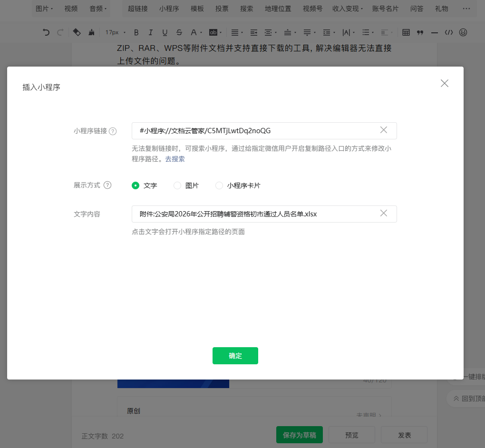Close the 插入小程序 dialog
Viewport: 485px width, 448px height.
pyautogui.click(x=445, y=83)
